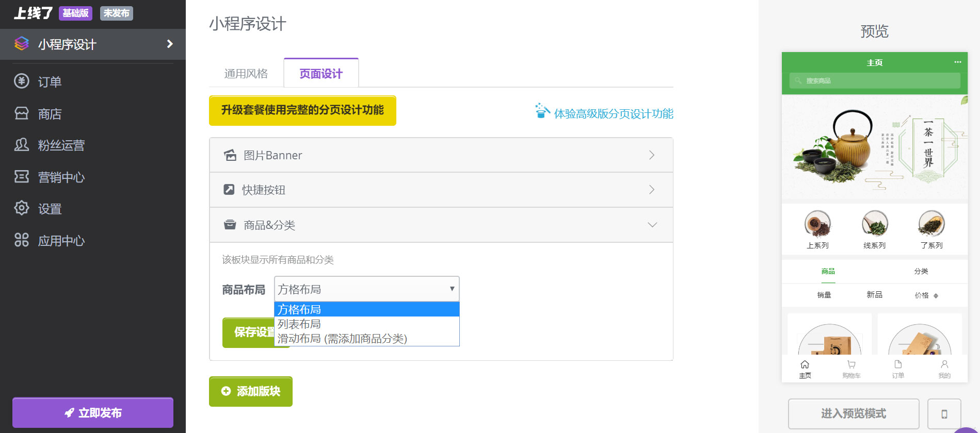Click the orders yen icon in sidebar

click(22, 81)
